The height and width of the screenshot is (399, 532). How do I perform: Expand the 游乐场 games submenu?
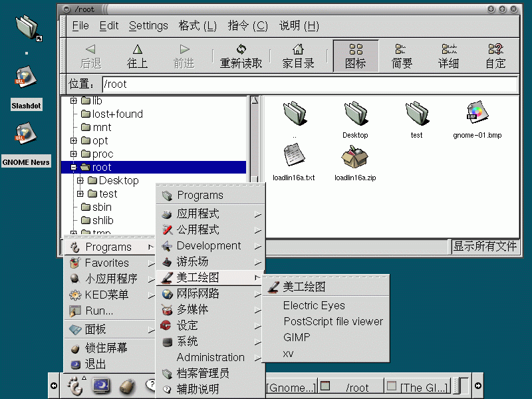(210, 261)
